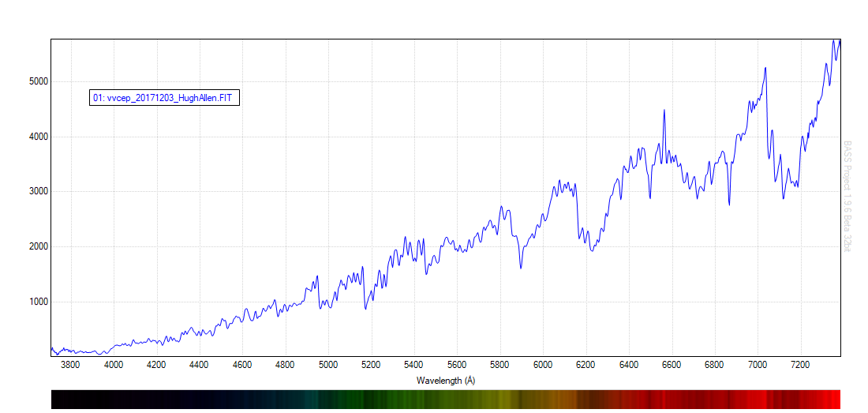The image size is (868, 413).
Task: Click the spectrum peak just after 7000 Å
Action: 765,69
